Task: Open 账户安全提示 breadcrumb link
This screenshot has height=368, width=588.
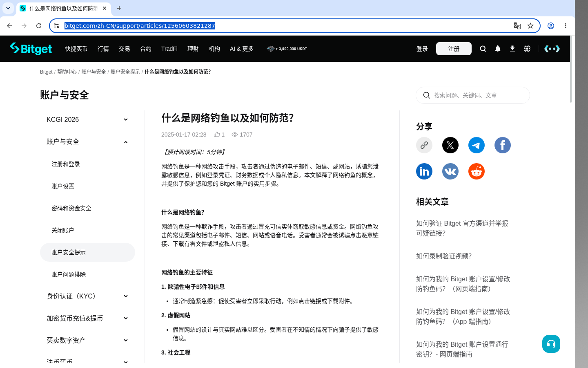Action: [x=125, y=72]
